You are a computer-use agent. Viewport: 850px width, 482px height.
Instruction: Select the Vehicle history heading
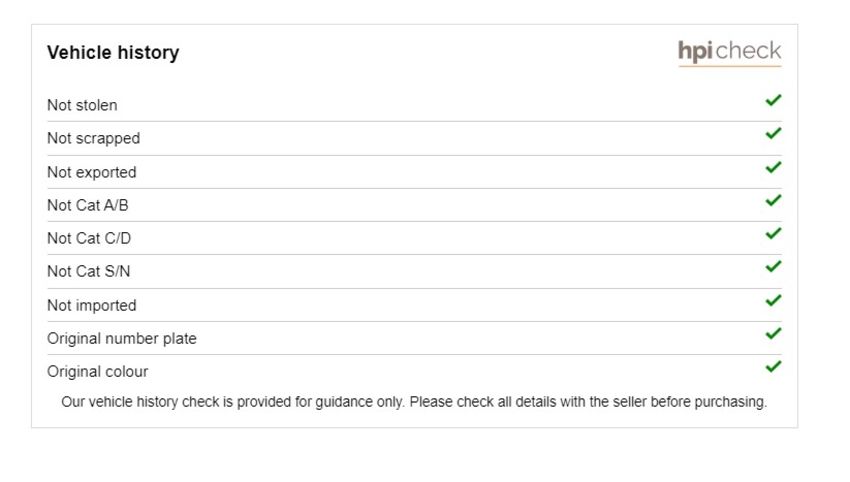tap(113, 53)
